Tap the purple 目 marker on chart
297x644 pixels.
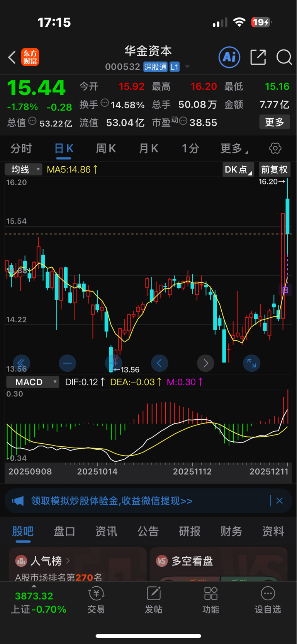pyautogui.click(x=285, y=290)
